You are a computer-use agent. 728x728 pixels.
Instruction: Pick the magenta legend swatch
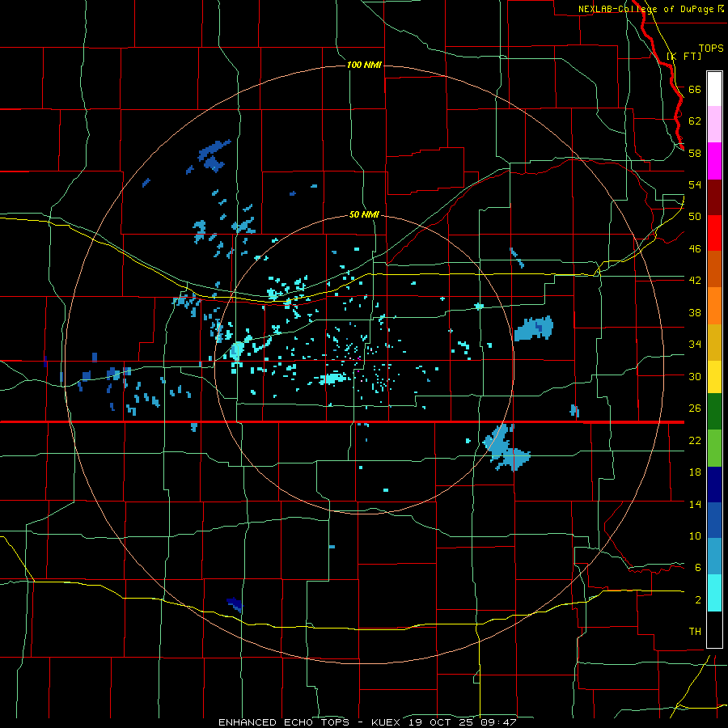coord(714,161)
